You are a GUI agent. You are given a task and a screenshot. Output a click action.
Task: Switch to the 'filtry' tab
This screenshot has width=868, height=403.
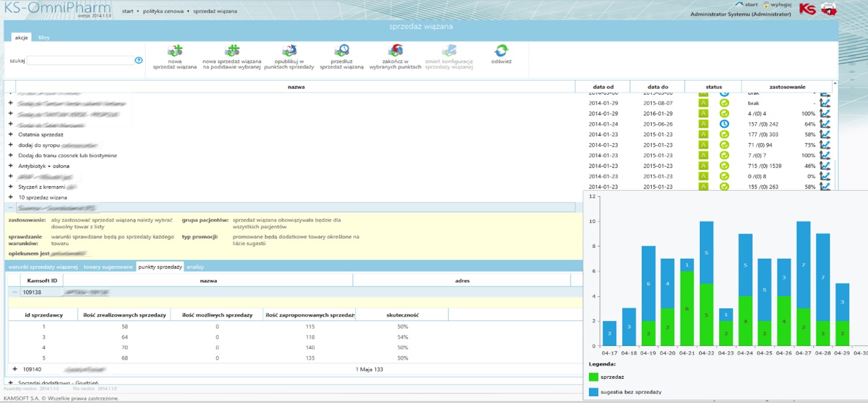point(43,38)
